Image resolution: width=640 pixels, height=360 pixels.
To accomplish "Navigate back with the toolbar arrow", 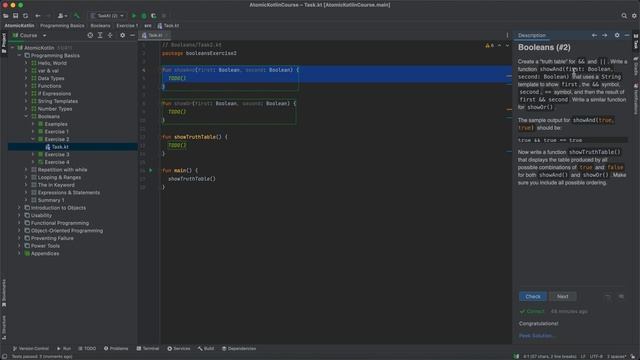I will (x=38, y=16).
